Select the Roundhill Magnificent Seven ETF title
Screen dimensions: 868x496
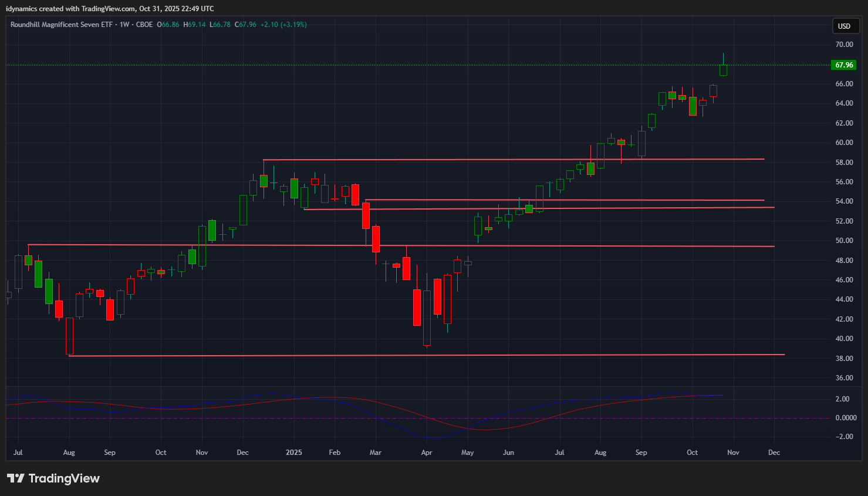pyautogui.click(x=61, y=25)
